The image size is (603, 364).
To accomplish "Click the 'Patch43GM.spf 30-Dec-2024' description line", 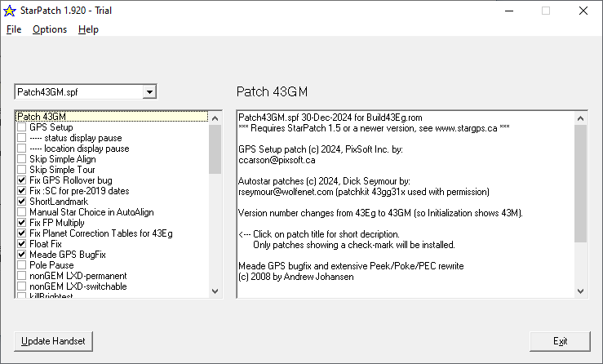I will pyautogui.click(x=330, y=118).
